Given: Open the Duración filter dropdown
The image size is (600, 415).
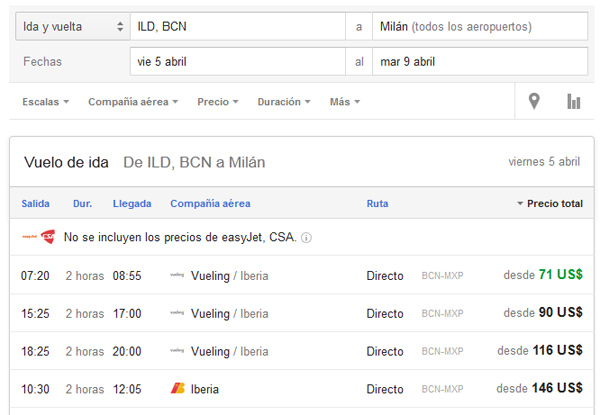Looking at the screenshot, I should [x=283, y=102].
